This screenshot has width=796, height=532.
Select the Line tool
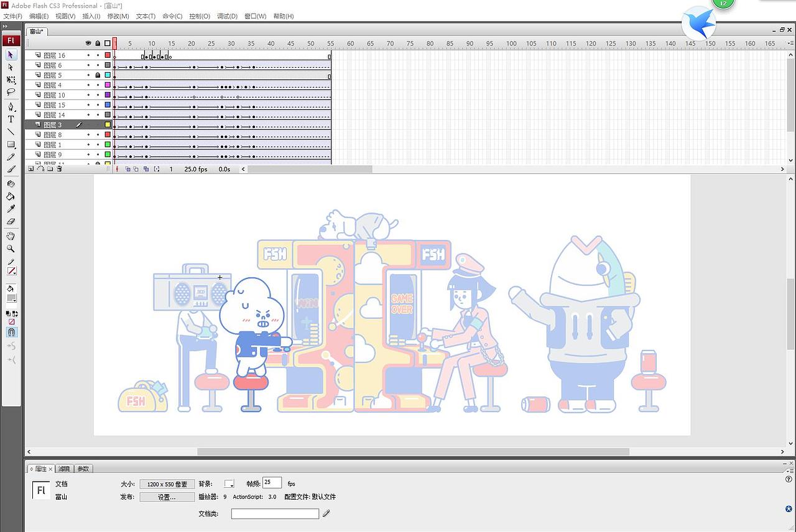tap(11, 132)
